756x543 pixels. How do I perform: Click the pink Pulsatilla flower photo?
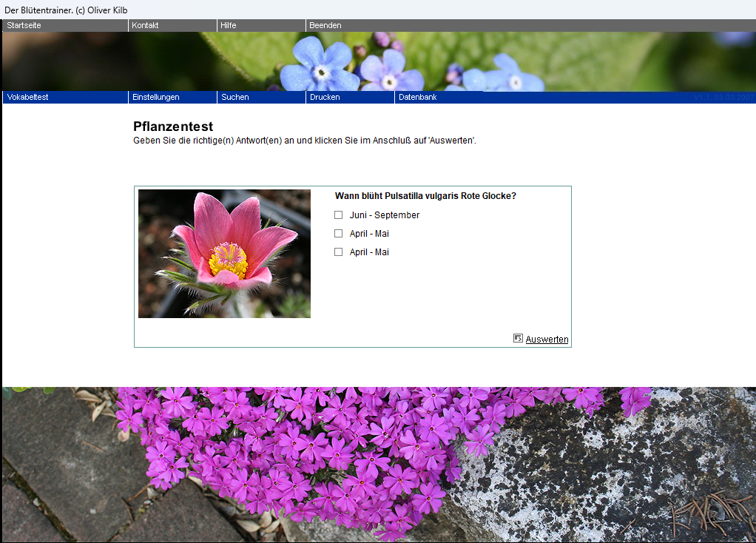click(224, 254)
